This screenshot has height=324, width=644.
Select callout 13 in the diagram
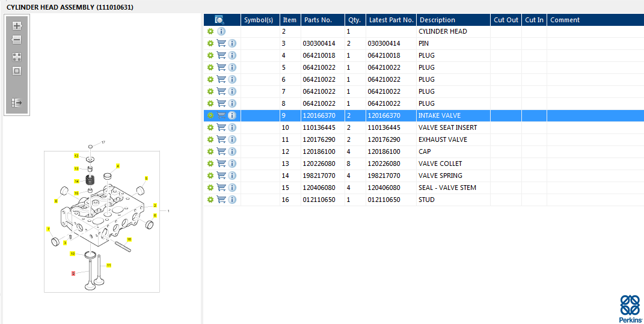tap(76, 168)
